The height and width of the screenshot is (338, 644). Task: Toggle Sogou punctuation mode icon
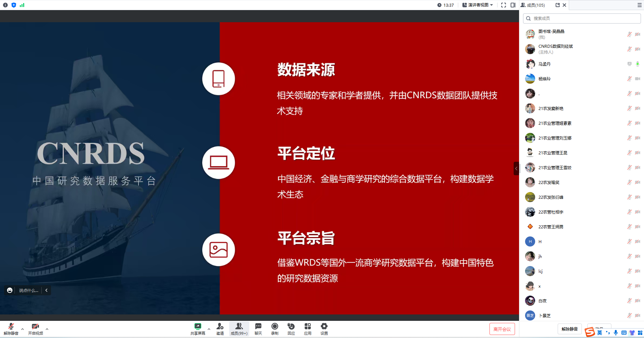(608, 333)
